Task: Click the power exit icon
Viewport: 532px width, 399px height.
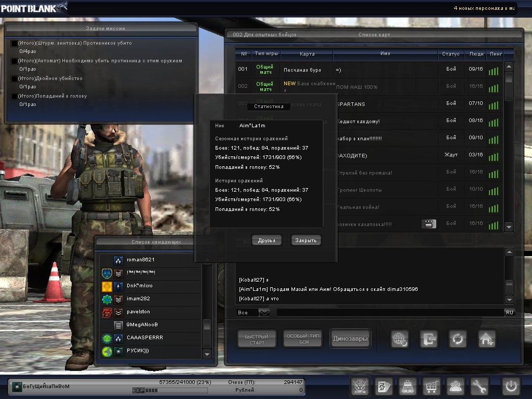Action: tap(511, 386)
